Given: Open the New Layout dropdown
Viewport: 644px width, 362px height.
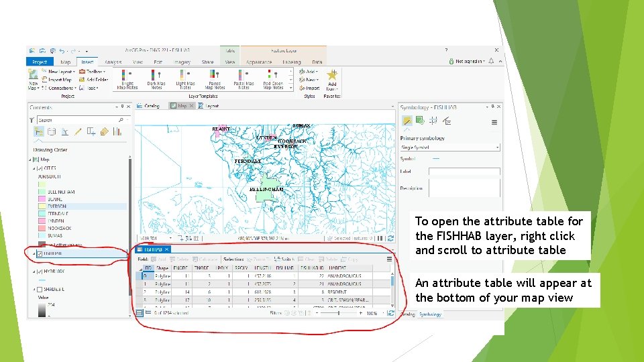Looking at the screenshot, I should click(74, 72).
